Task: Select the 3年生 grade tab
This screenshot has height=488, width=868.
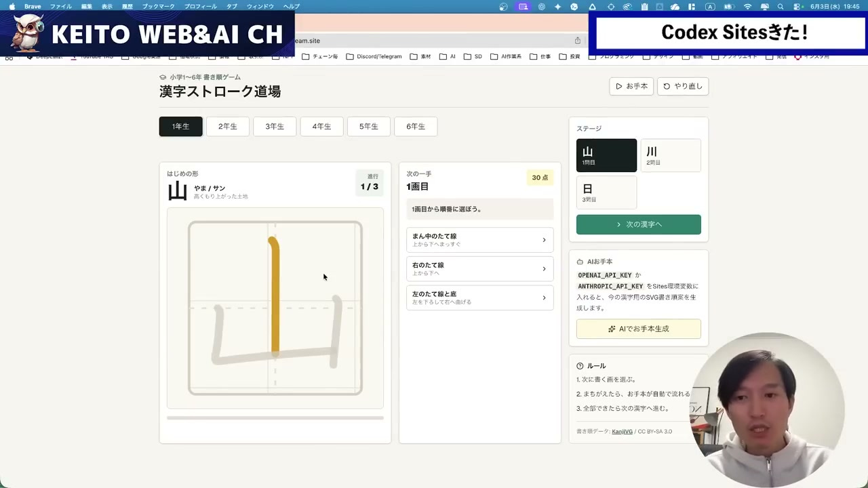Action: pos(275,127)
